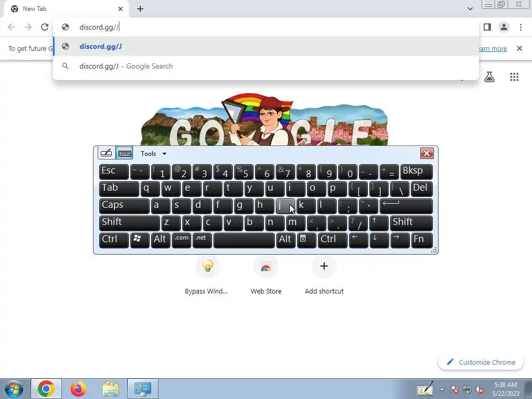Image resolution: width=532 pixels, height=399 pixels.
Task: Open the tab search chevron
Action: [x=470, y=9]
